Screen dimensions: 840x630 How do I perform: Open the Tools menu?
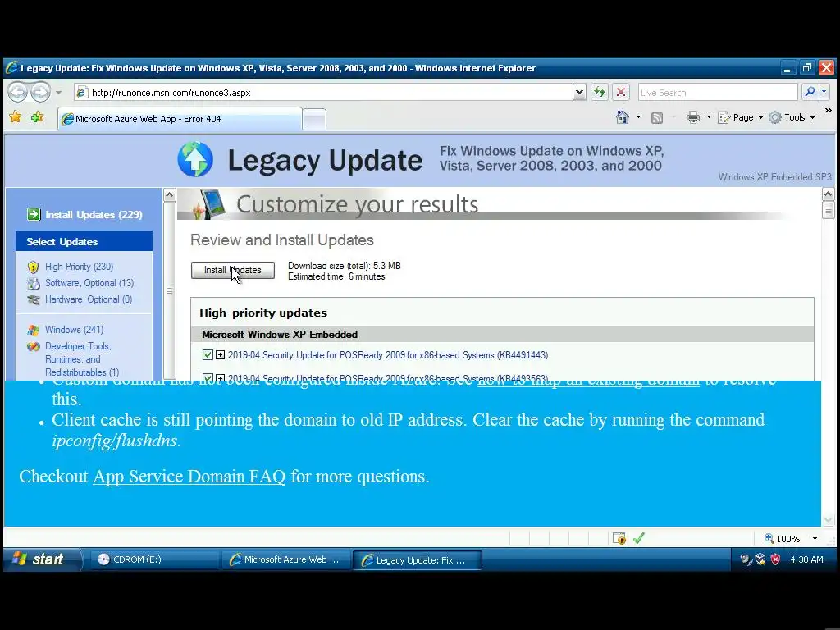(792, 117)
